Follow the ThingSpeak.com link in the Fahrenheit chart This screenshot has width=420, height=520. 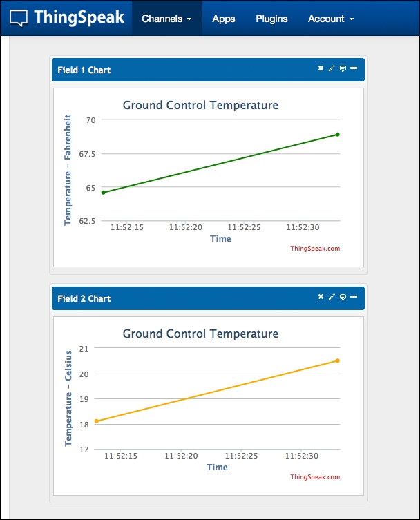(x=315, y=249)
